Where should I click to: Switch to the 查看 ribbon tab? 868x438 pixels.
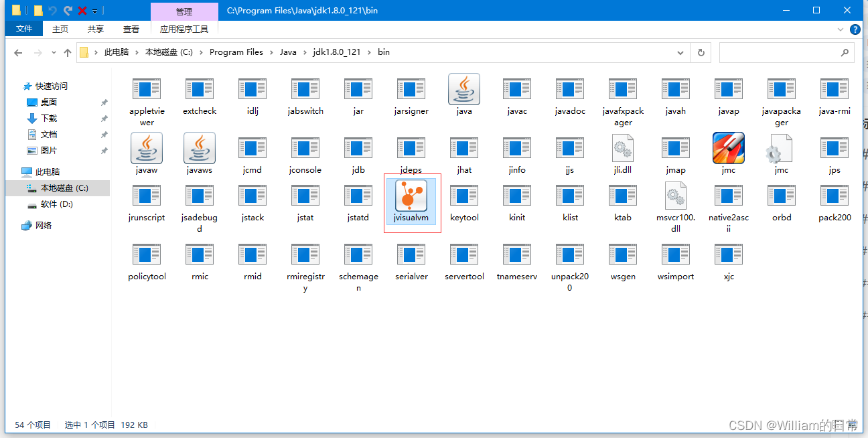[131, 29]
